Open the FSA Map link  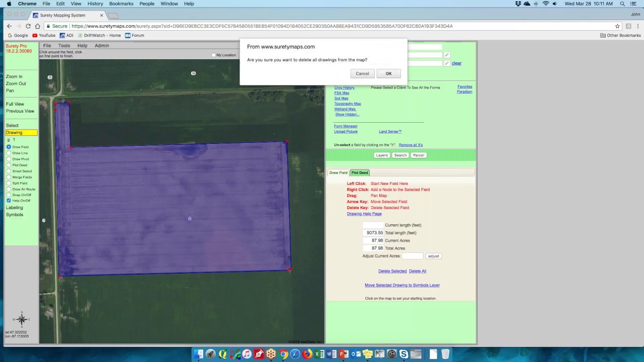342,93
